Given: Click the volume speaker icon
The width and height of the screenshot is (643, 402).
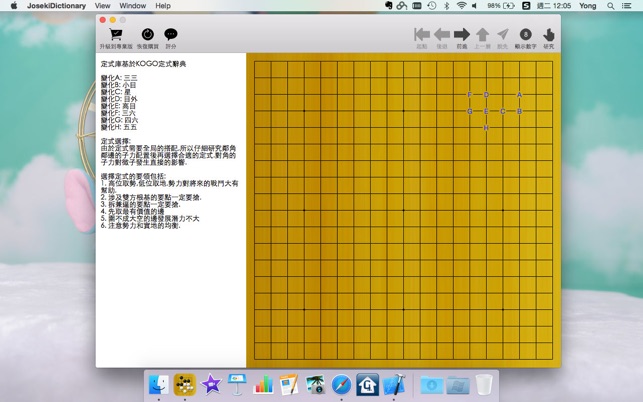Looking at the screenshot, I should [474, 6].
